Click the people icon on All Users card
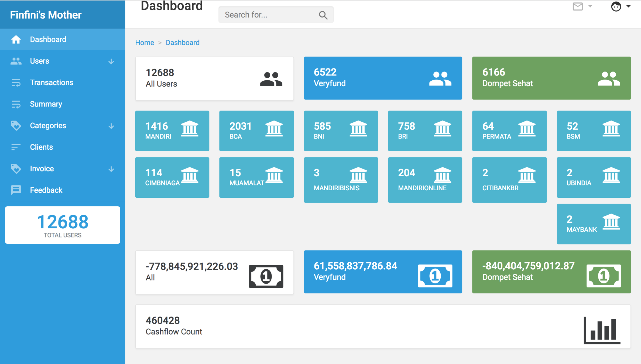The image size is (641, 364). click(x=271, y=79)
